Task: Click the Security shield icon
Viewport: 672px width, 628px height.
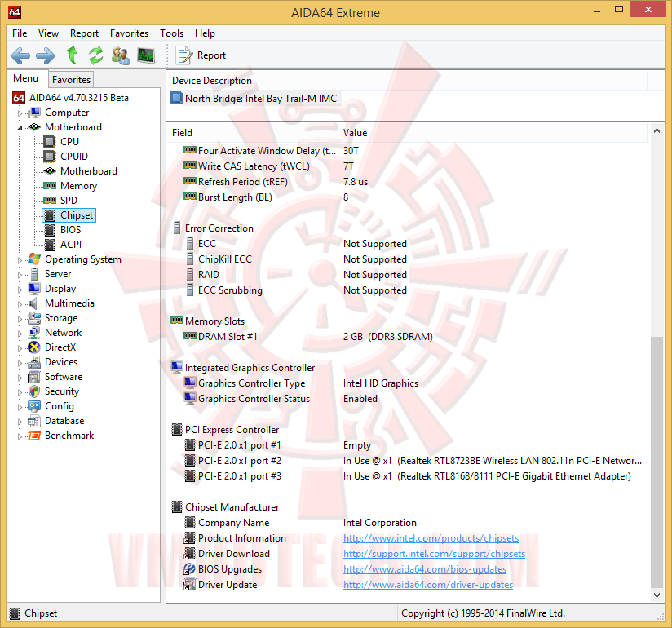Action: coord(34,391)
